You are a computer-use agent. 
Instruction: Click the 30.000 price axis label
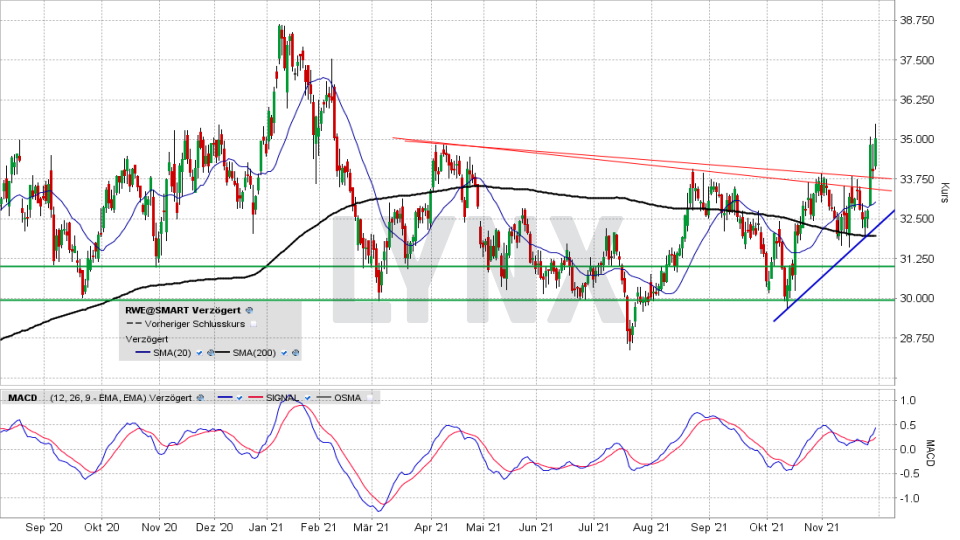[x=917, y=298]
